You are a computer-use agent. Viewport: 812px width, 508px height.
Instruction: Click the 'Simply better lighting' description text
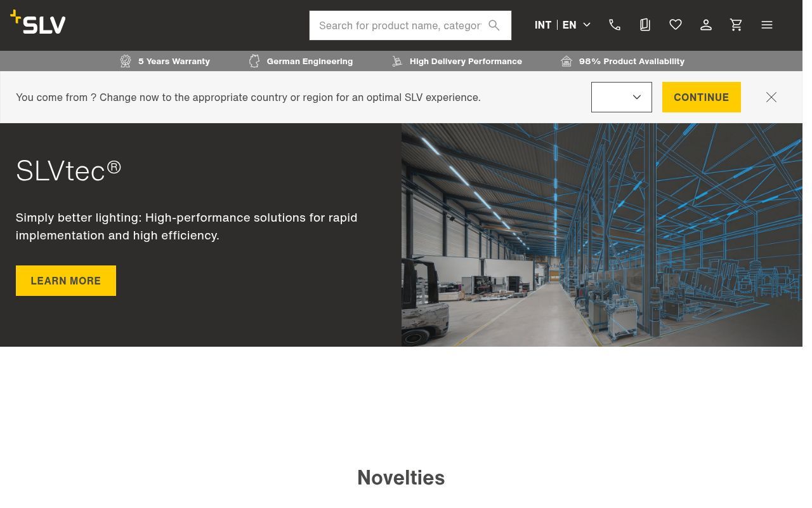point(187,226)
